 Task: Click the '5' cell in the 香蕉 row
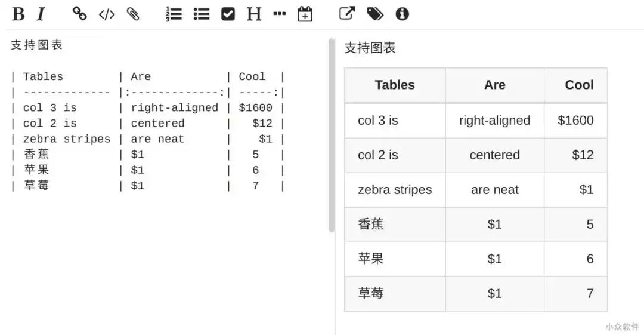pyautogui.click(x=575, y=225)
